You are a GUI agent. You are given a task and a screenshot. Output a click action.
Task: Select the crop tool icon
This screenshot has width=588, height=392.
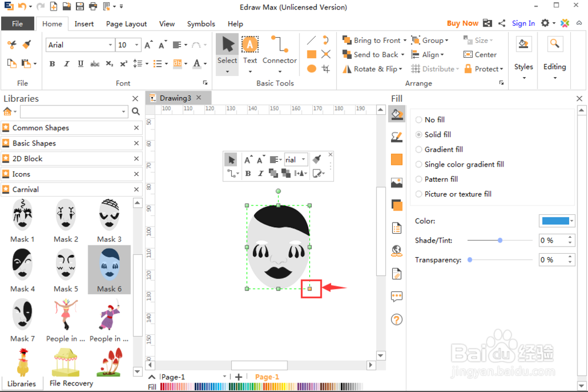click(326, 69)
